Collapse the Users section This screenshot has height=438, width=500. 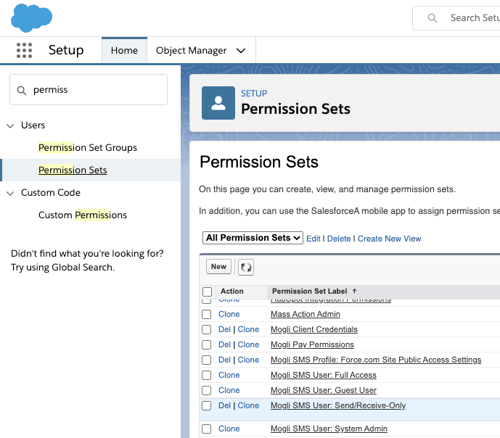click(x=11, y=126)
